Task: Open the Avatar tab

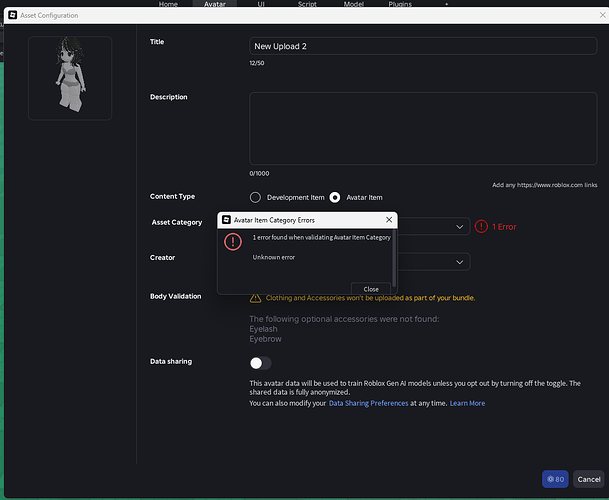Action: (215, 4)
